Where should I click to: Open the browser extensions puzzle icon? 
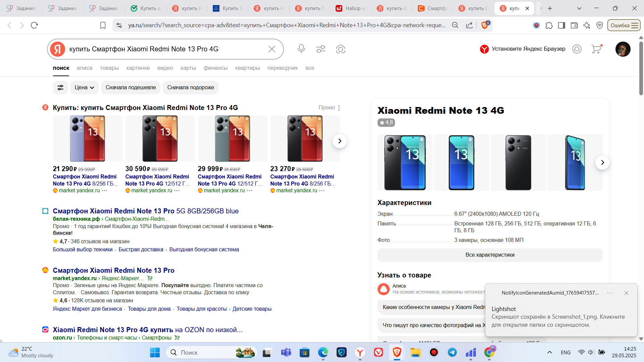point(549,25)
